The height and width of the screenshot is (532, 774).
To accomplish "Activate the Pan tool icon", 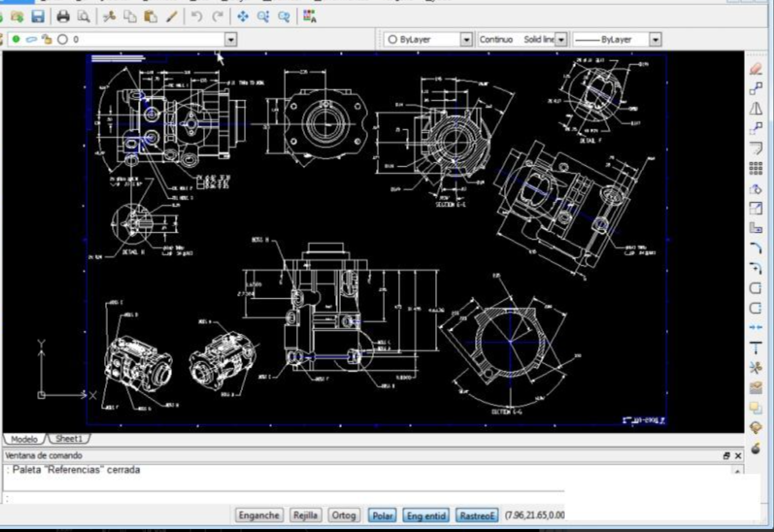I will click(x=242, y=16).
